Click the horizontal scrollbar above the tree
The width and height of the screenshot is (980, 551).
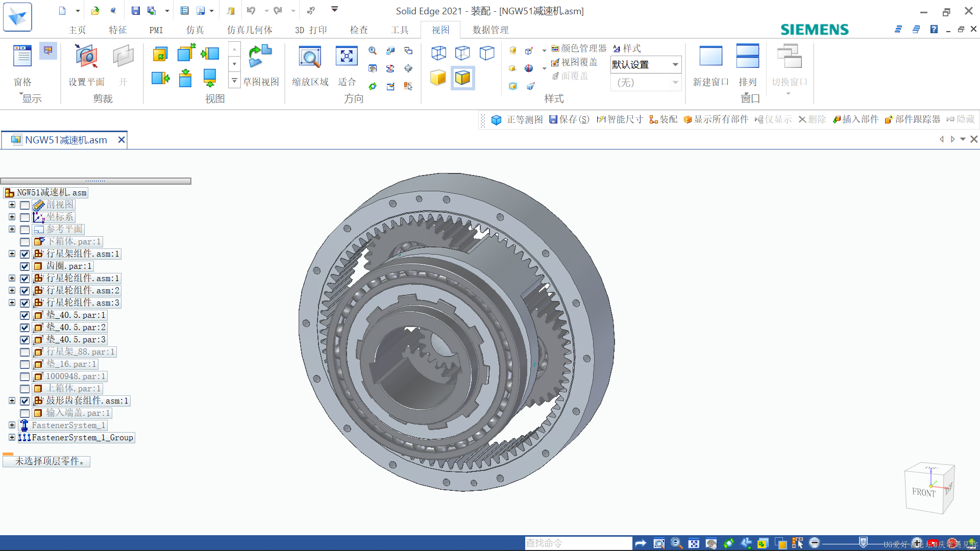[95, 181]
